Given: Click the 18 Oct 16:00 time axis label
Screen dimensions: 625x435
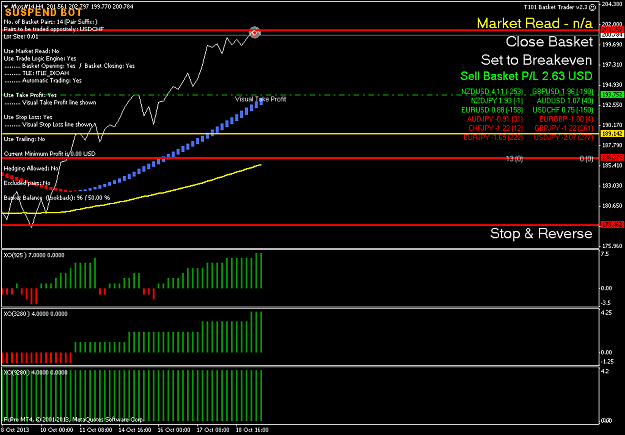Looking at the screenshot, I should click(252, 430).
